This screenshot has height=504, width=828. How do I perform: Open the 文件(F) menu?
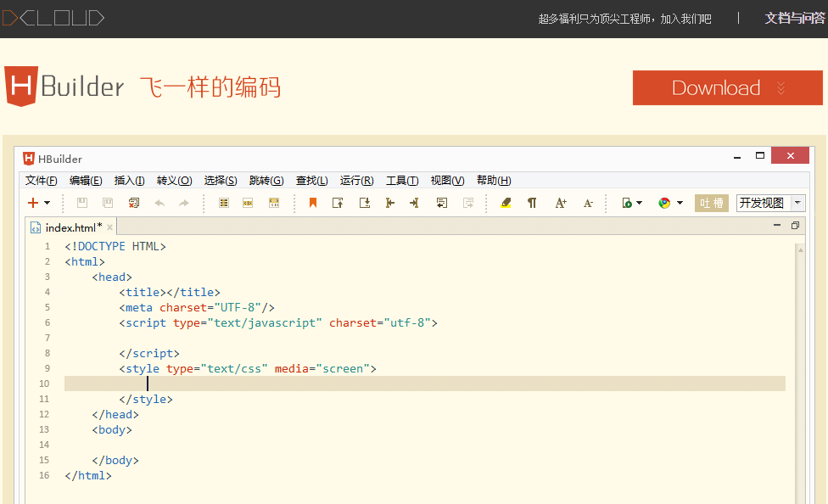point(42,181)
